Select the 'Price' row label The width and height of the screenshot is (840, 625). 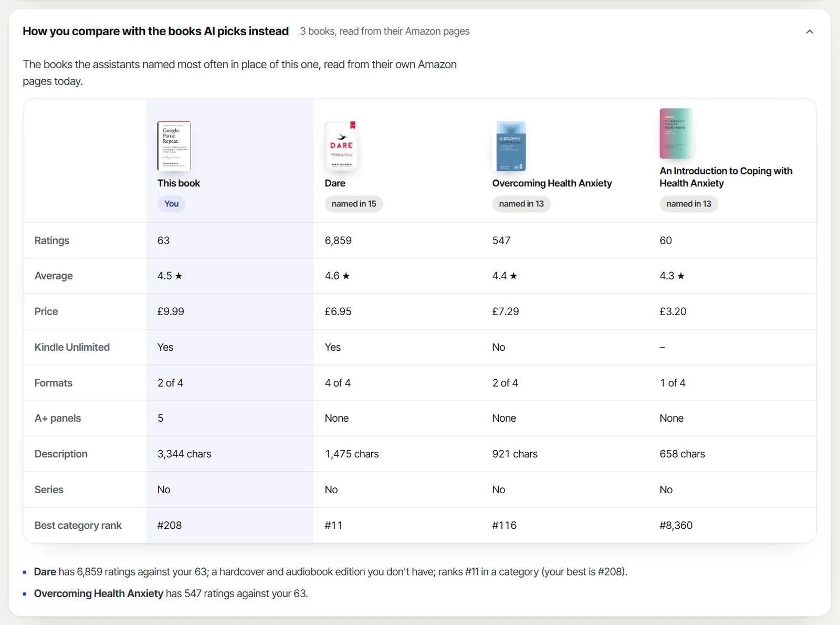pyautogui.click(x=46, y=311)
